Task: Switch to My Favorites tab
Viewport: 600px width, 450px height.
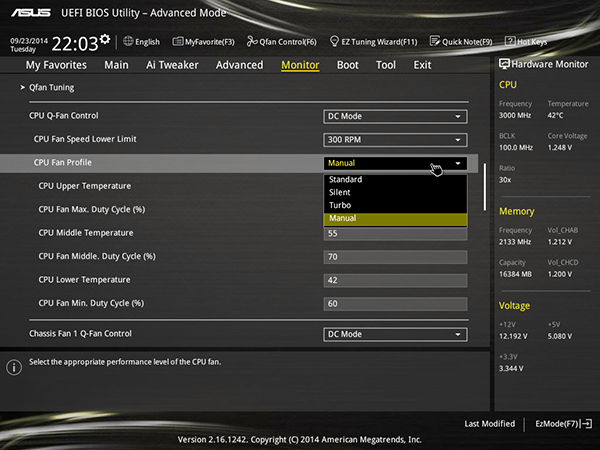Action: point(56,65)
